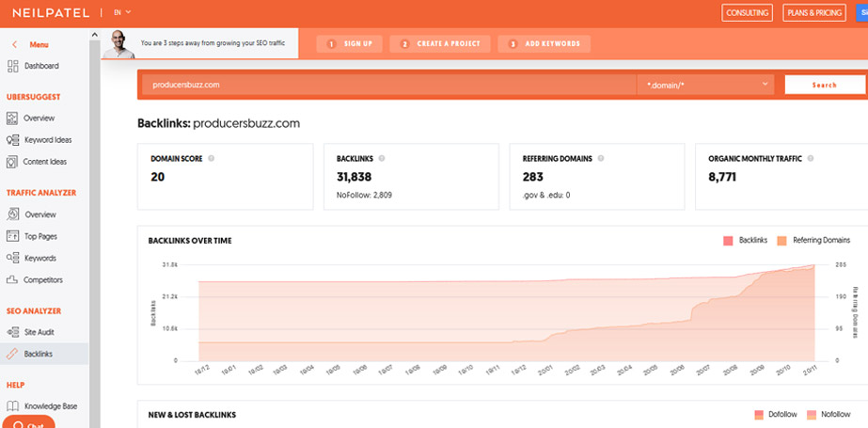The image size is (868, 428).
Task: Click the Traffic Analyzer Overview icon
Action: pos(13,214)
